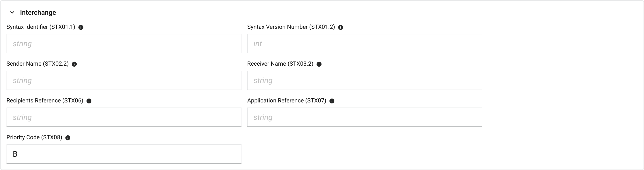Click info icon beside Receiver Name (STX03.2)

[319, 64]
